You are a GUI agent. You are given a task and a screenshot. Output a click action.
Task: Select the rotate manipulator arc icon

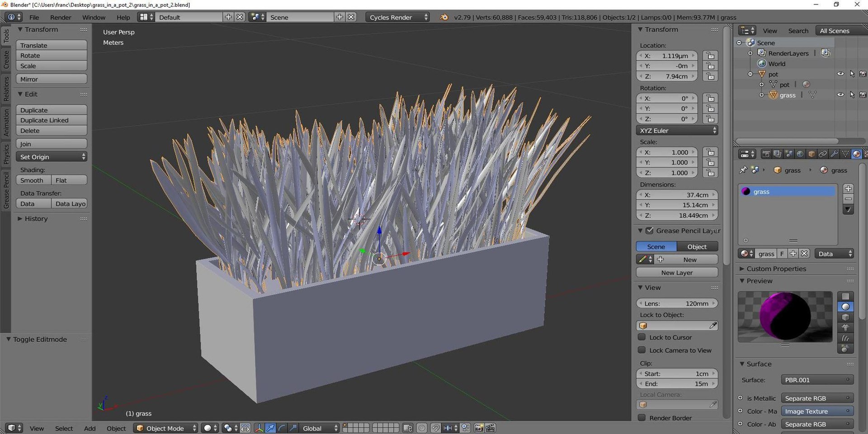[x=282, y=428]
